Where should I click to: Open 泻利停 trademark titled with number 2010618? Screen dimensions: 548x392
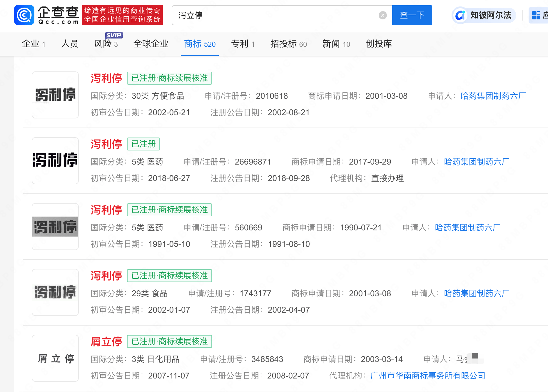pyautogui.click(x=106, y=78)
